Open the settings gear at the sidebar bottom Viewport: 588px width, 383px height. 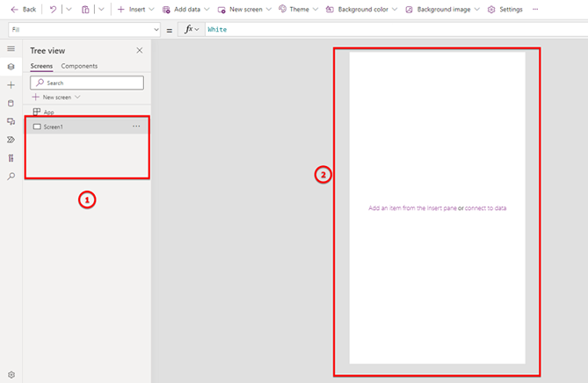click(11, 375)
